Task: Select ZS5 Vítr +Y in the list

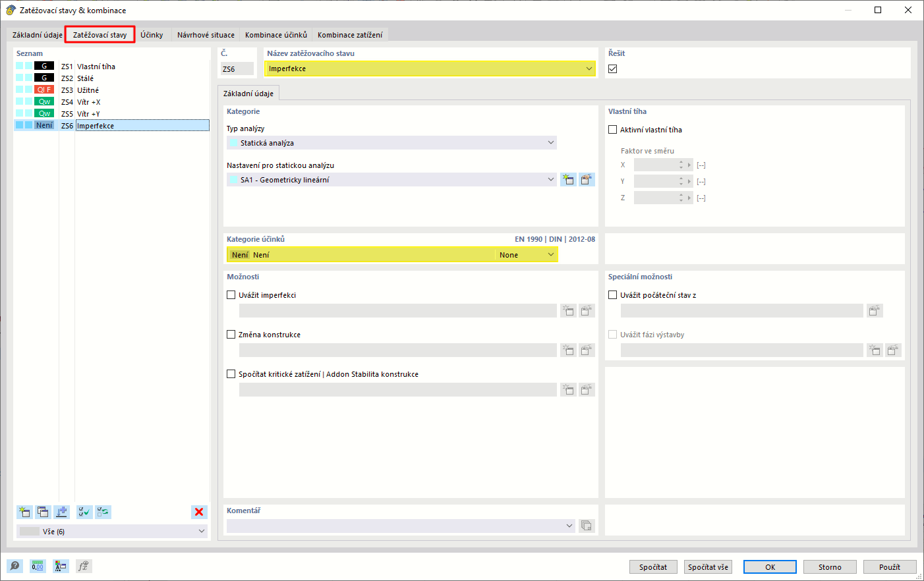Action: (112, 113)
